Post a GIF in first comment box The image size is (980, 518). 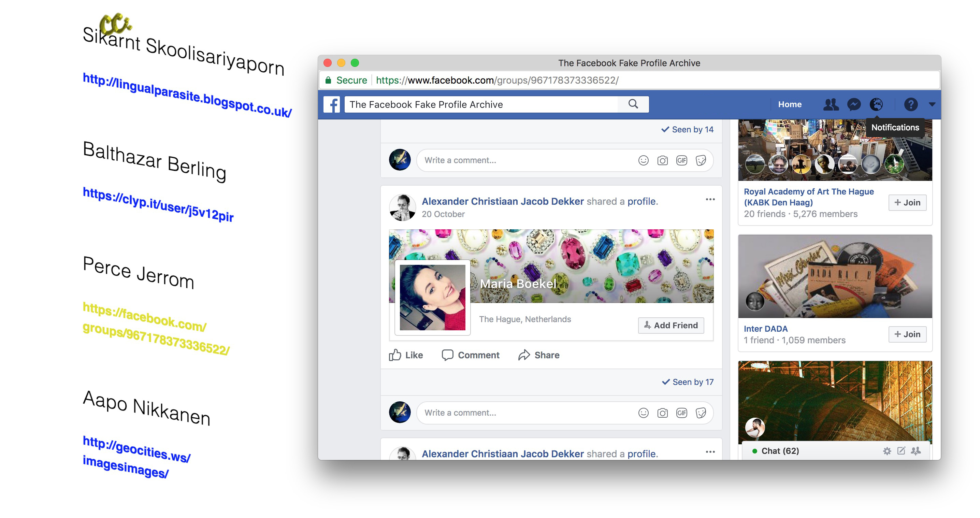point(681,160)
